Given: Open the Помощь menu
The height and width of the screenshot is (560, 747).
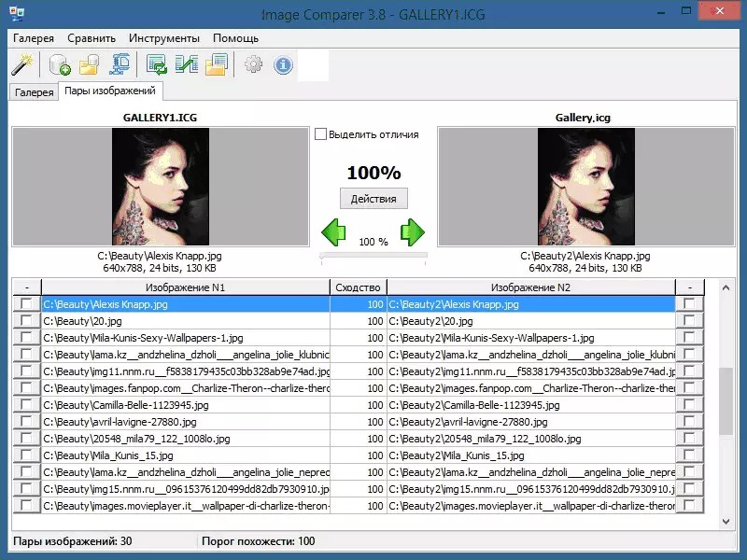Looking at the screenshot, I should pyautogui.click(x=236, y=38).
